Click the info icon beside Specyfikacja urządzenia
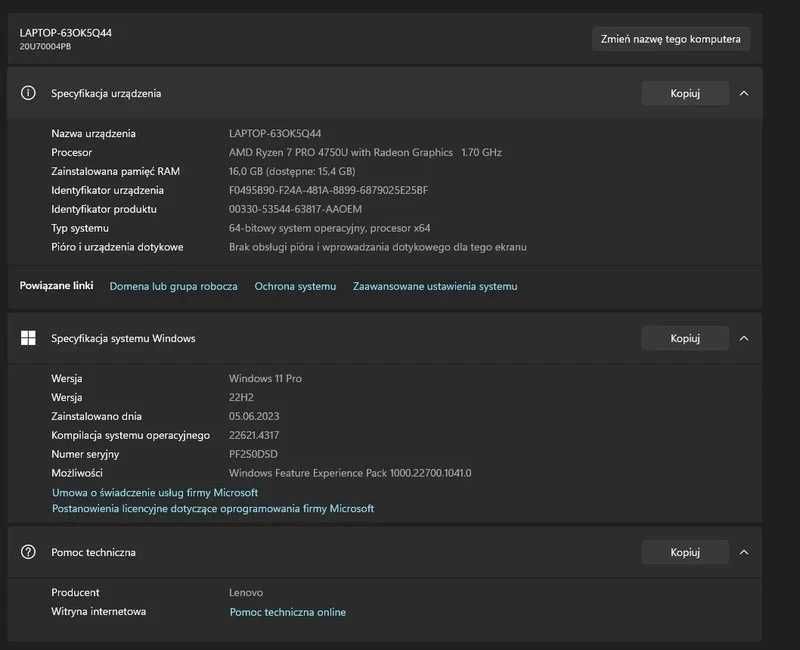This screenshot has width=800, height=650. 28,93
